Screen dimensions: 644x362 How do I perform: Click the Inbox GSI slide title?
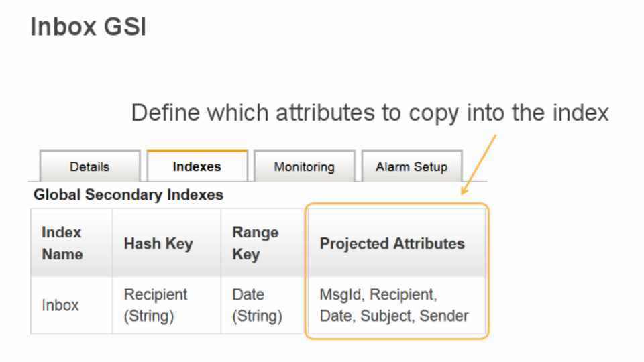tap(89, 27)
